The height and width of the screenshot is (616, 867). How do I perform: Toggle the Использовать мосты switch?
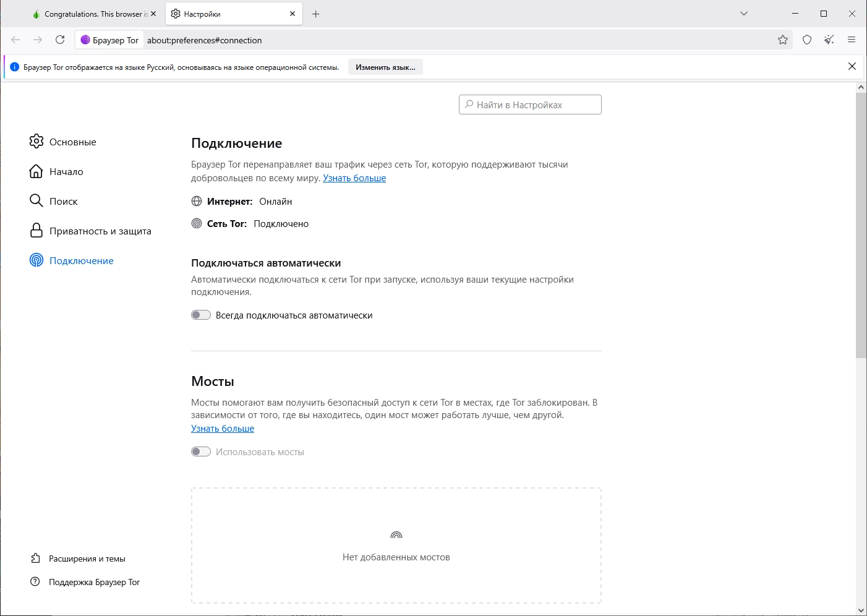[x=201, y=451]
